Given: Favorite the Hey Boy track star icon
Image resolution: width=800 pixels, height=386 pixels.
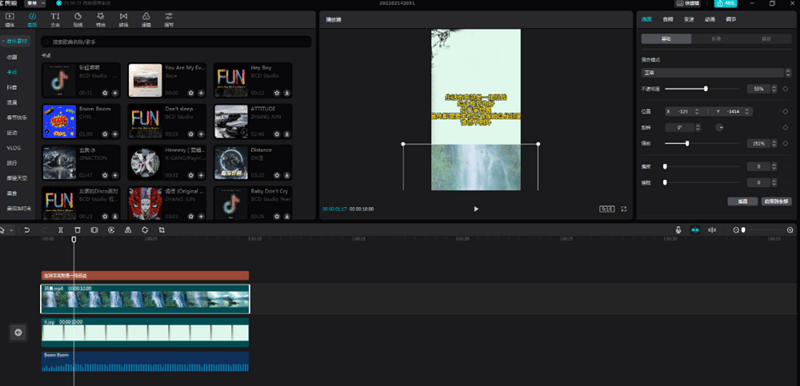Looking at the screenshot, I should click(277, 93).
